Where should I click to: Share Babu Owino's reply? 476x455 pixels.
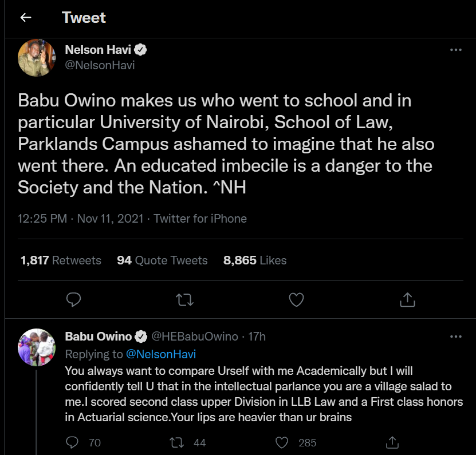click(x=392, y=442)
